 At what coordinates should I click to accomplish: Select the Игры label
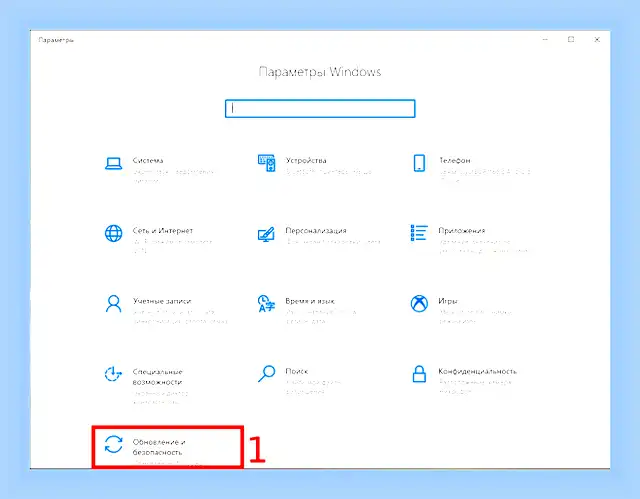448,301
